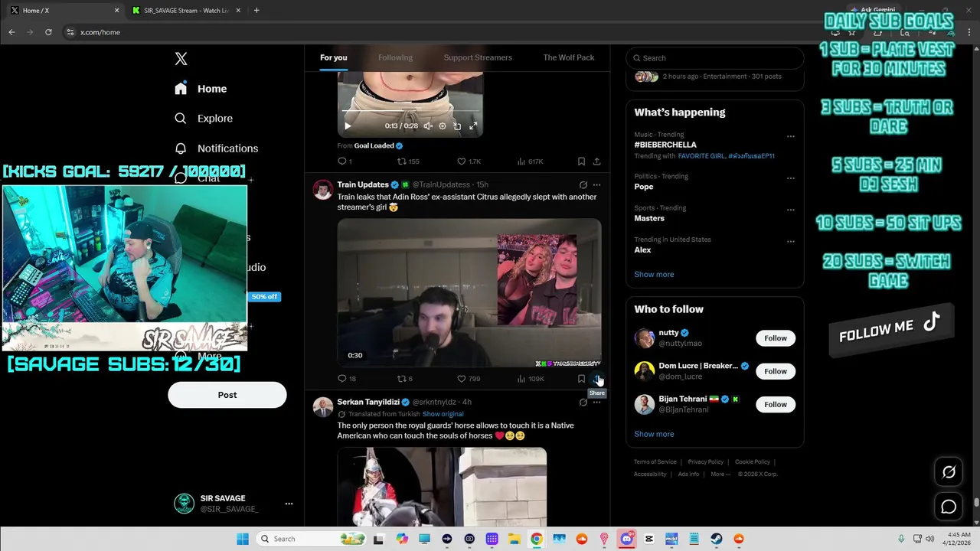Open options for #BIEBERCHELLA trend
This screenshot has width=980, height=551.
pyautogui.click(x=791, y=136)
